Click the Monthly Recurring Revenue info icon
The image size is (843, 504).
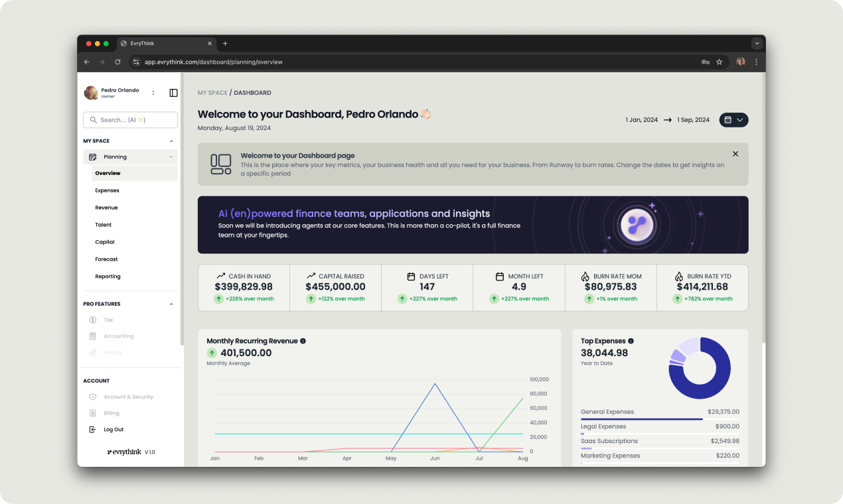[303, 341]
